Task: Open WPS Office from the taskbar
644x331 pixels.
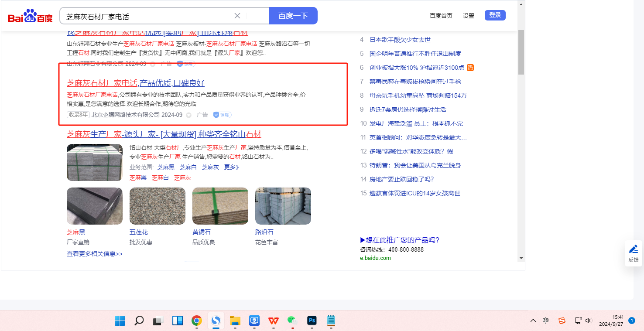Action: pyautogui.click(x=274, y=321)
